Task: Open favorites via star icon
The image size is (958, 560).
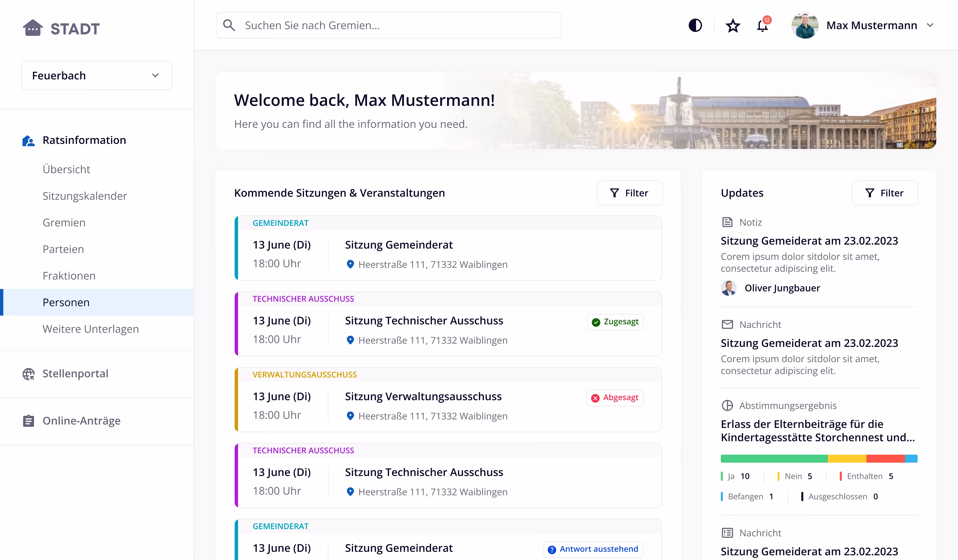Action: [733, 26]
